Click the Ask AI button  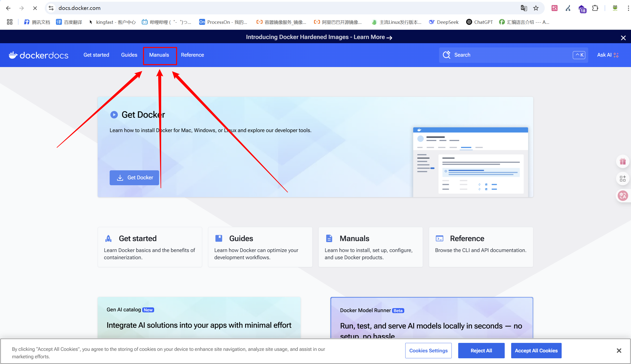coord(608,55)
